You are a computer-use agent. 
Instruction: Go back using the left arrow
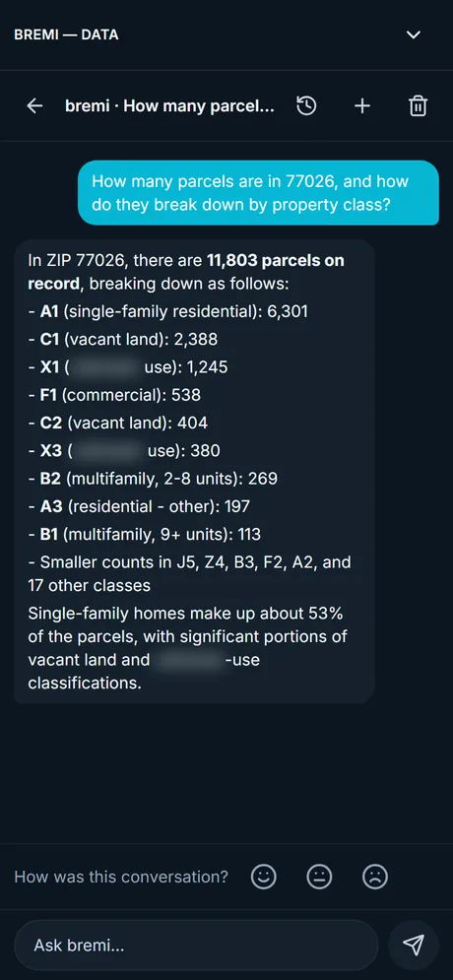(x=35, y=105)
